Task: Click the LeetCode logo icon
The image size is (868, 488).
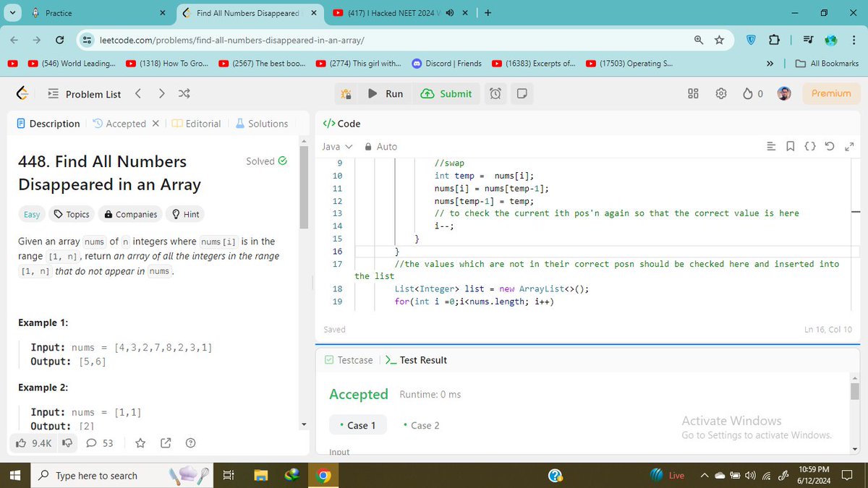Action: click(x=22, y=94)
